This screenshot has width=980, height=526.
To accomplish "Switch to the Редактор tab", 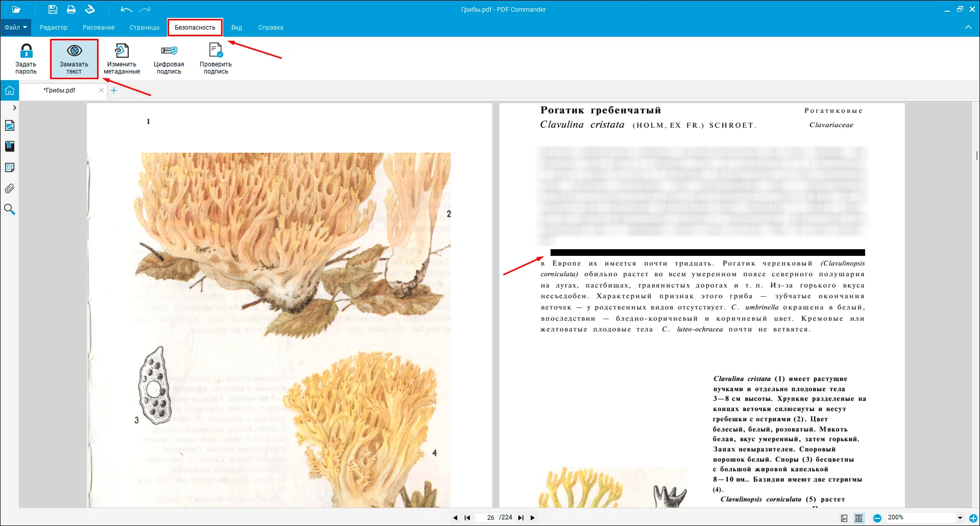I will (54, 28).
